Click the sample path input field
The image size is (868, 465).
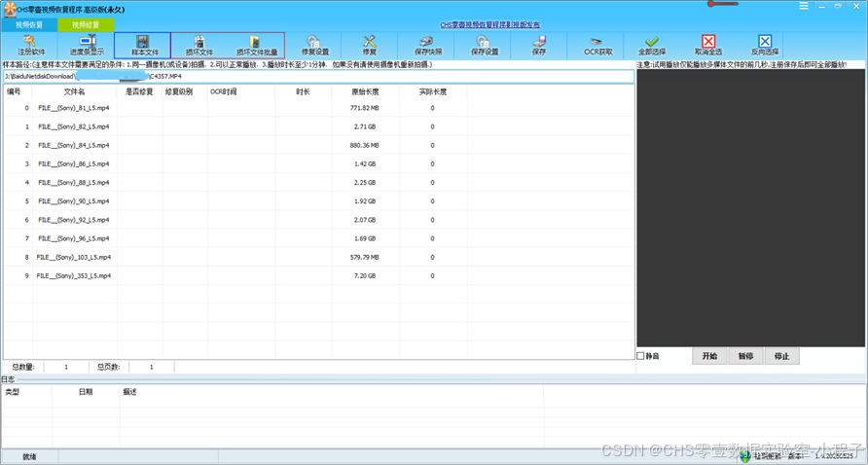tap(318, 76)
